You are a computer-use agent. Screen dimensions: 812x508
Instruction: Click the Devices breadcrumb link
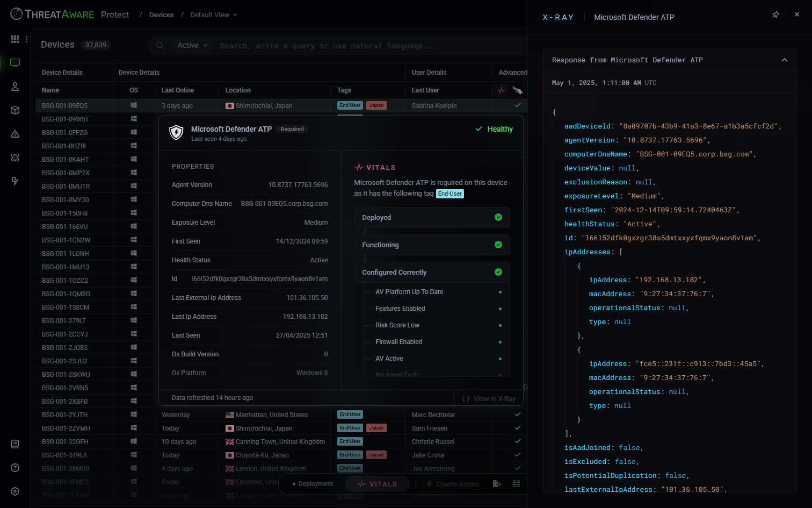point(161,15)
